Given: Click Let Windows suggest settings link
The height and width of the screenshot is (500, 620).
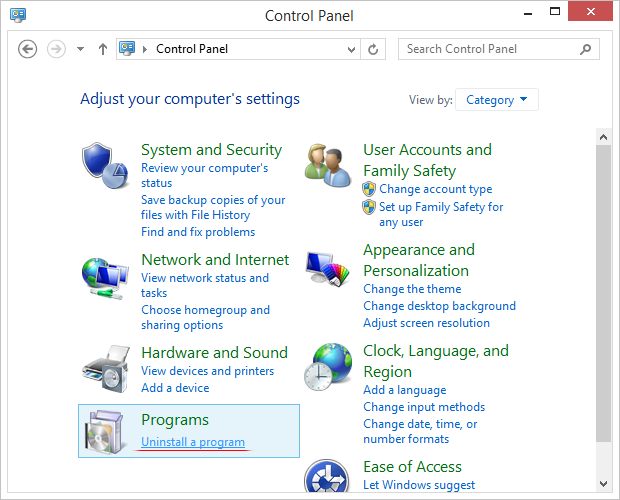Looking at the screenshot, I should tap(419, 485).
